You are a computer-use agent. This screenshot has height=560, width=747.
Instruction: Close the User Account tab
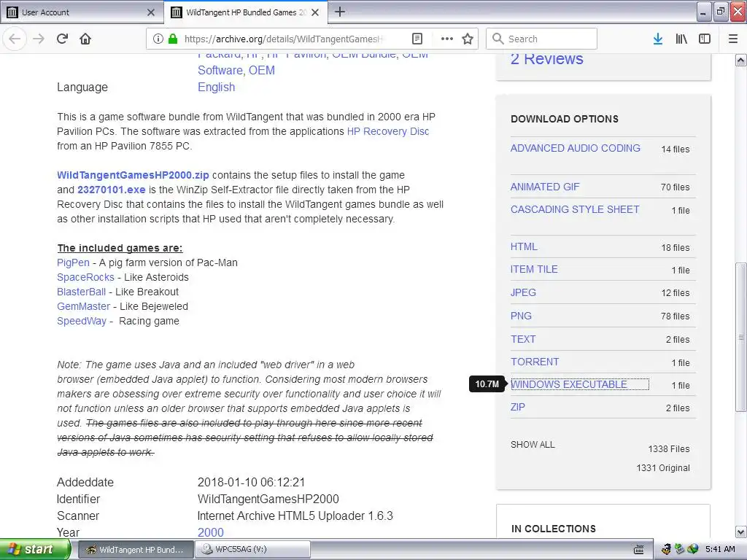[x=151, y=12]
